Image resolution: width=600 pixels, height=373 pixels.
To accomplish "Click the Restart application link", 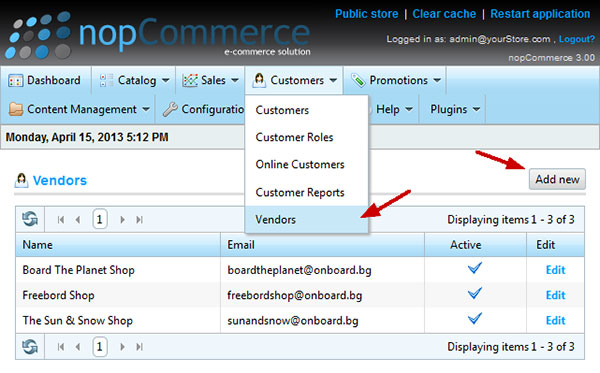I will coord(540,14).
